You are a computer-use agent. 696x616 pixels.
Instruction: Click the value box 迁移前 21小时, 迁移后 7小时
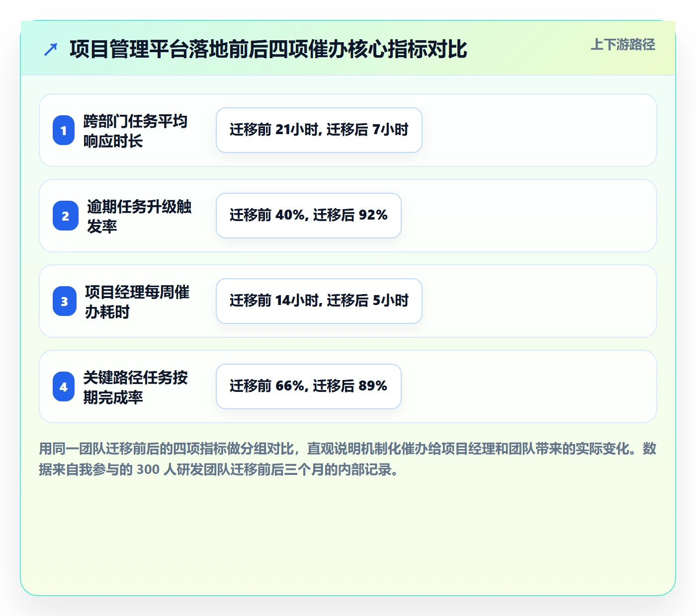click(319, 130)
